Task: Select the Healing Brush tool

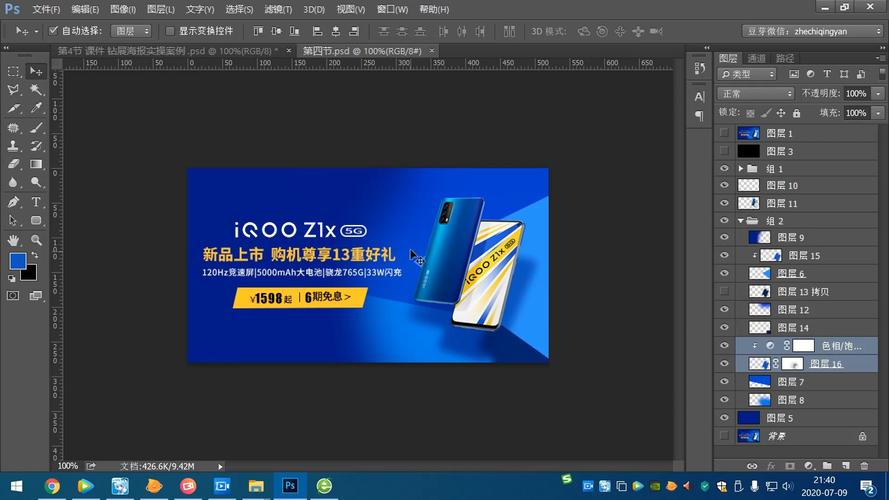Action: point(14,128)
